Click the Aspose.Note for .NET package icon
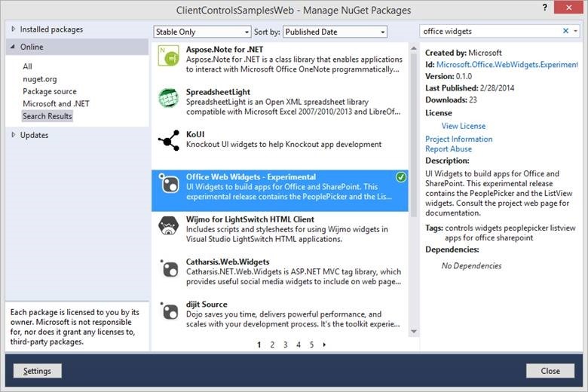This screenshot has height=392, width=588. tap(167, 58)
